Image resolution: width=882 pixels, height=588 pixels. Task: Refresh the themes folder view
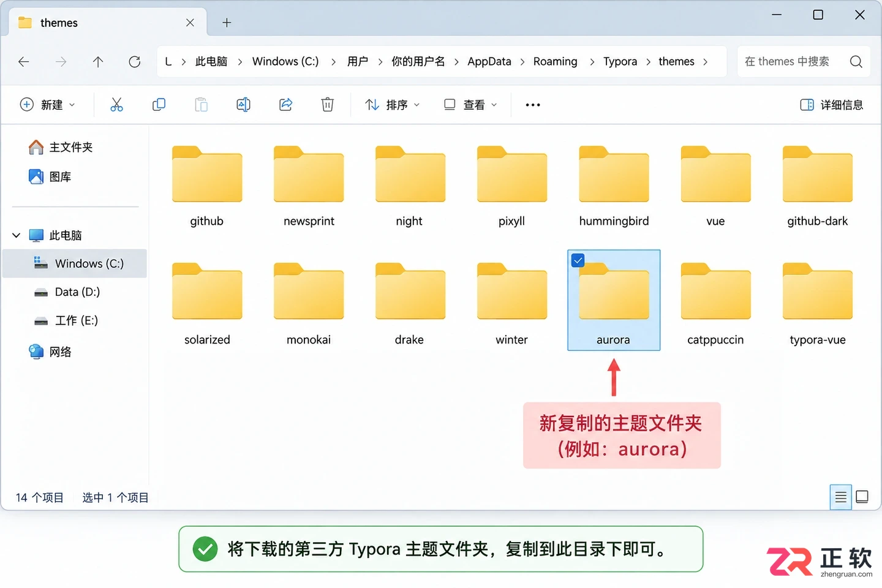[135, 61]
